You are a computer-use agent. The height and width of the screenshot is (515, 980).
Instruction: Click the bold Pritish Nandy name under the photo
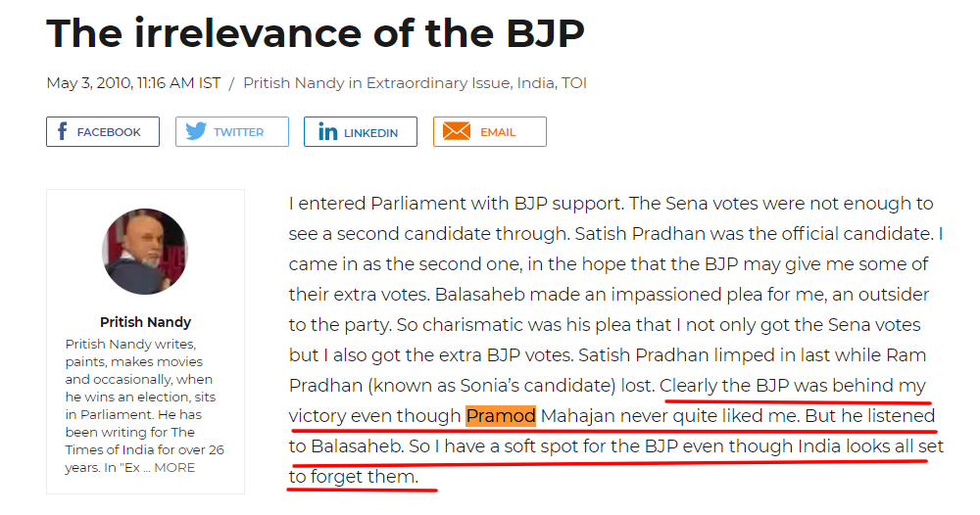[x=145, y=322]
